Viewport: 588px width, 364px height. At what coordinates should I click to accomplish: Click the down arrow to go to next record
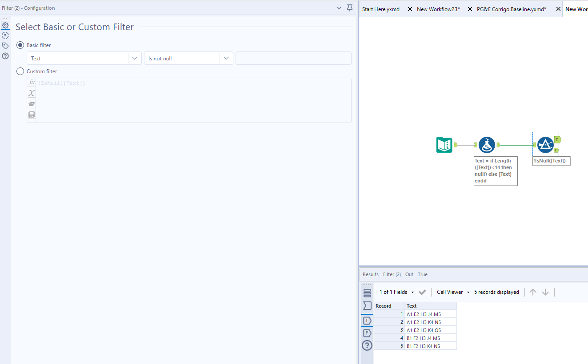[545, 292]
